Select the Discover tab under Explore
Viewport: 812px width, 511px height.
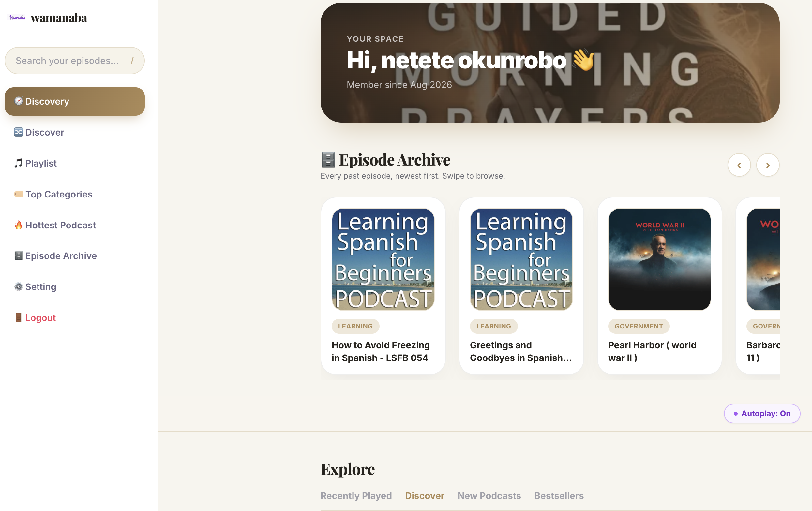point(425,496)
